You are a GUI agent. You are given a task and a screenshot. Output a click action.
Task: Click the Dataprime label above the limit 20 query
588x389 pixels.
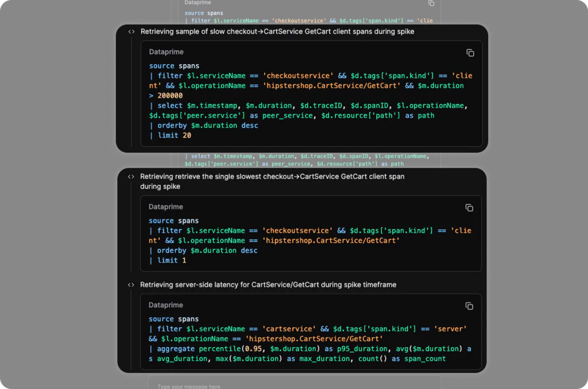[166, 52]
